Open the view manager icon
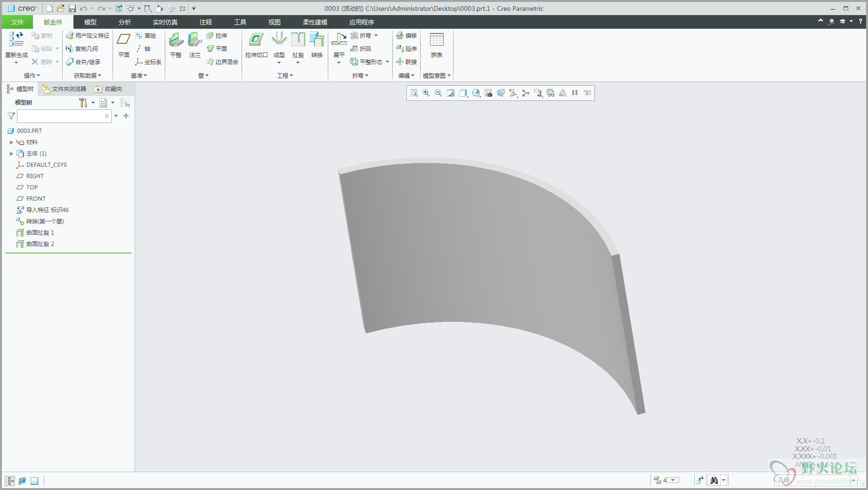The width and height of the screenshot is (868, 490). coord(488,93)
